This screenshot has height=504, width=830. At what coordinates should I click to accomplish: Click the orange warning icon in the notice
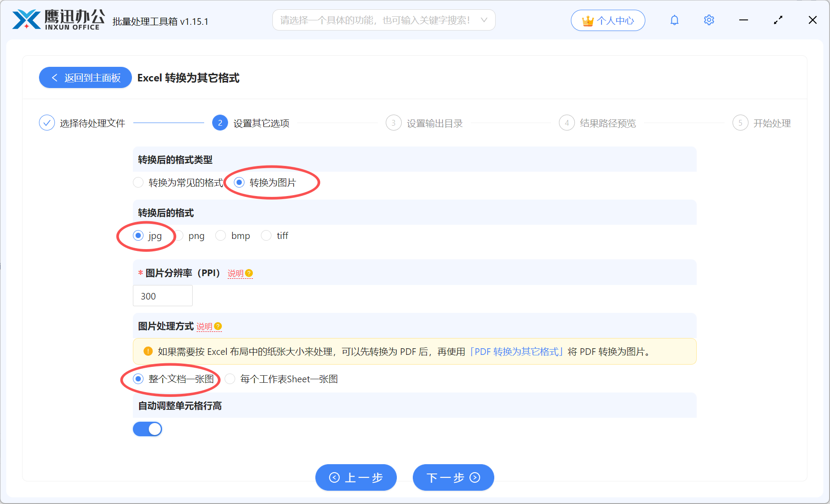click(x=148, y=351)
